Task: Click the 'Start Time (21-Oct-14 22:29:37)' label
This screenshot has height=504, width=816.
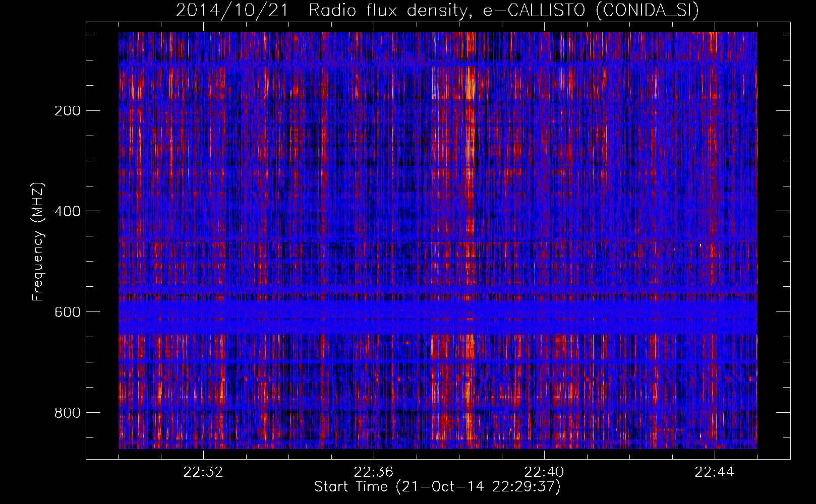Action: (x=437, y=487)
